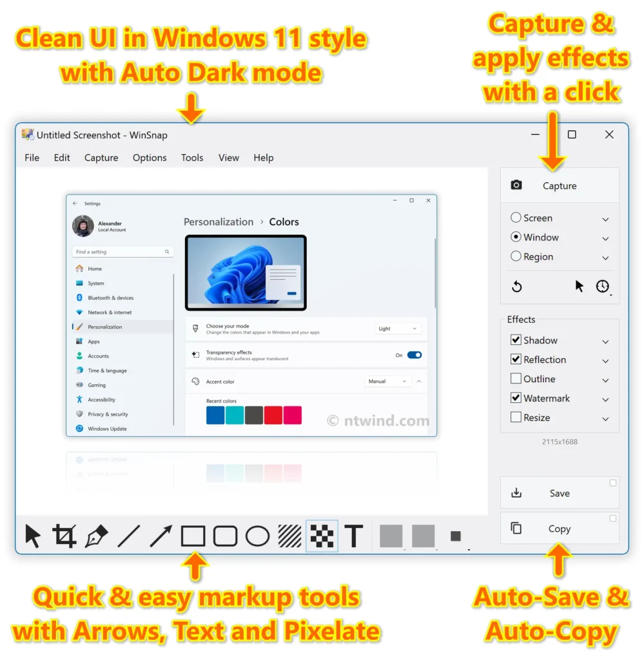Select the Pen drawing tool
Screen dimensions: 644x660
pyautogui.click(x=97, y=536)
